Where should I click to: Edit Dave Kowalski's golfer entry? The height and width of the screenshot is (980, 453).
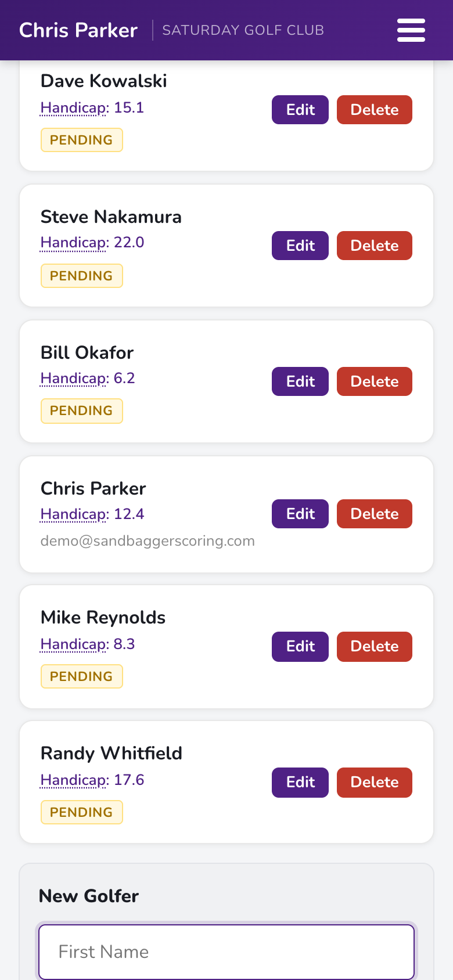point(300,110)
